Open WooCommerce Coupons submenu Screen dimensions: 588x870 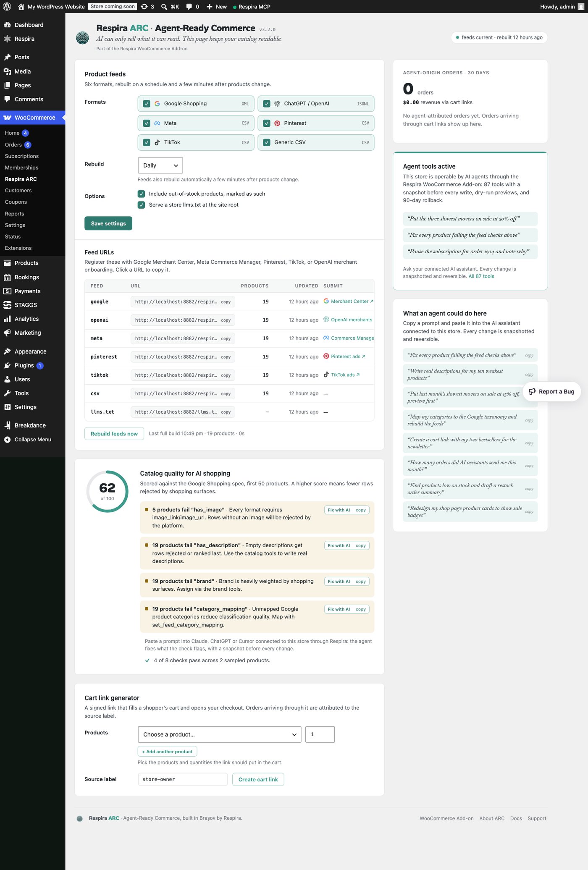16,202
